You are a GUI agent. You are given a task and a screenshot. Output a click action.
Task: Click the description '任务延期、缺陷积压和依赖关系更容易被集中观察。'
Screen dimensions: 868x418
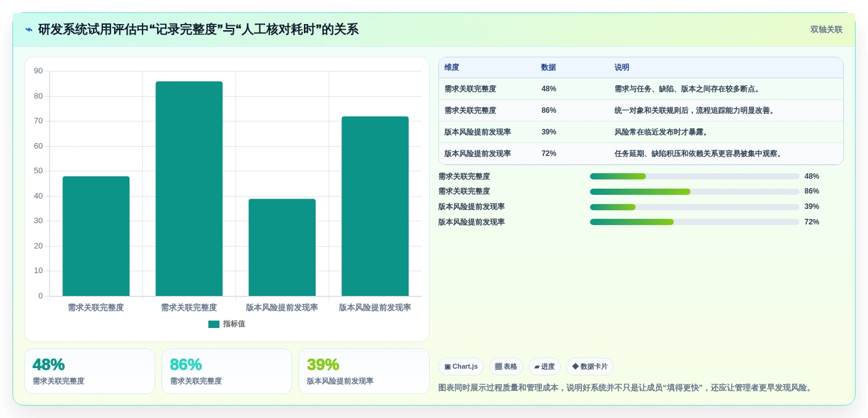point(700,154)
